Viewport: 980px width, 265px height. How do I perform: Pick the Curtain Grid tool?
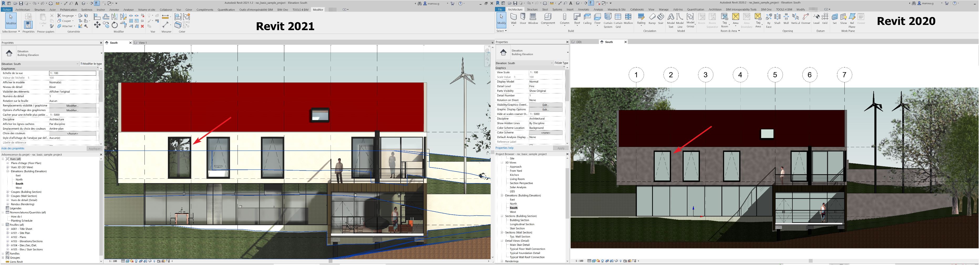(618, 20)
